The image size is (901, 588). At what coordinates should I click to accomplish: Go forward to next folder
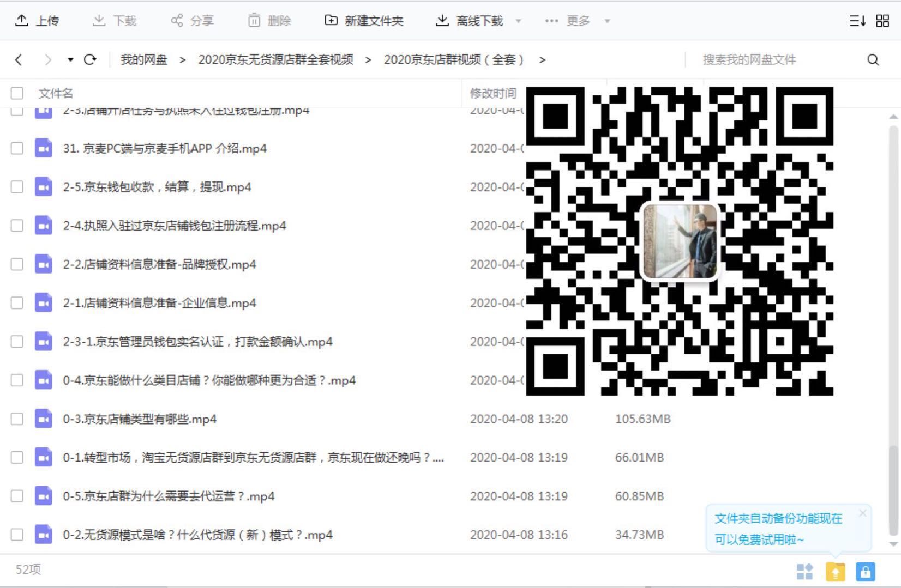(x=48, y=59)
